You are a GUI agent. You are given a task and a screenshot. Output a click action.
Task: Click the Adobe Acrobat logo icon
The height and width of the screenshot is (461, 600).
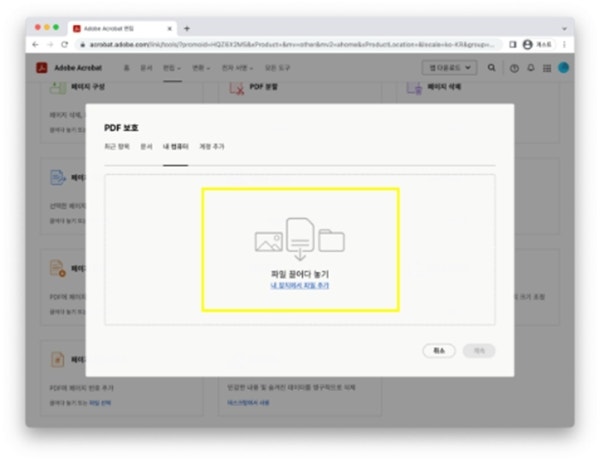click(x=42, y=68)
